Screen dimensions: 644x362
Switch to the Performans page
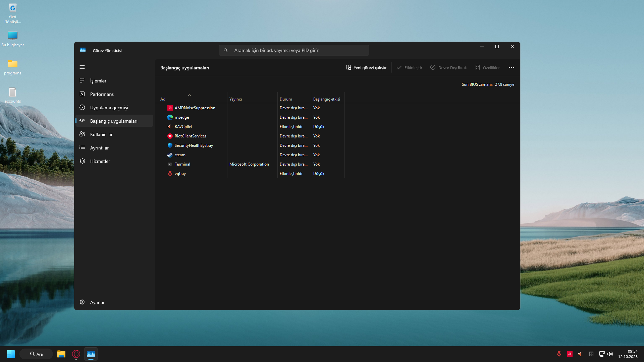[x=102, y=94]
